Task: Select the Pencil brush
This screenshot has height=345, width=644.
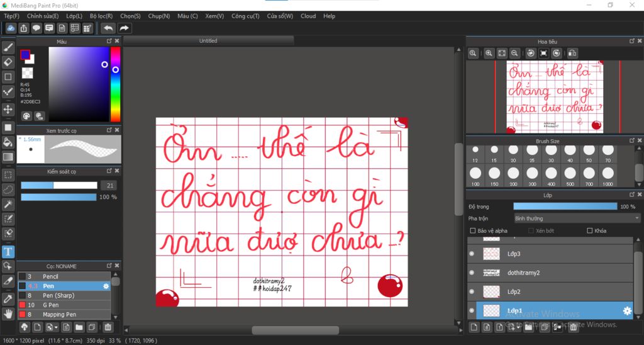Action: [x=64, y=277]
